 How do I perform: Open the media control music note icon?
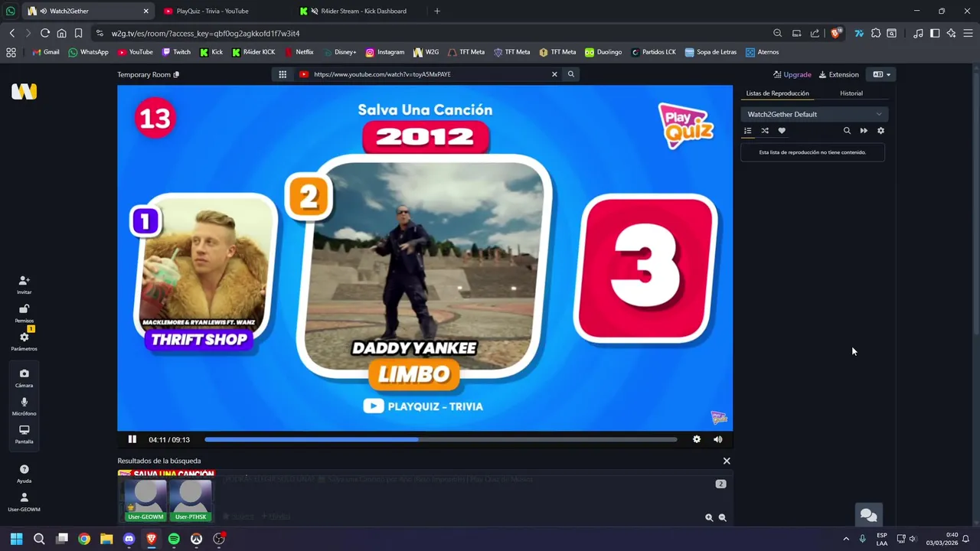[x=918, y=33]
